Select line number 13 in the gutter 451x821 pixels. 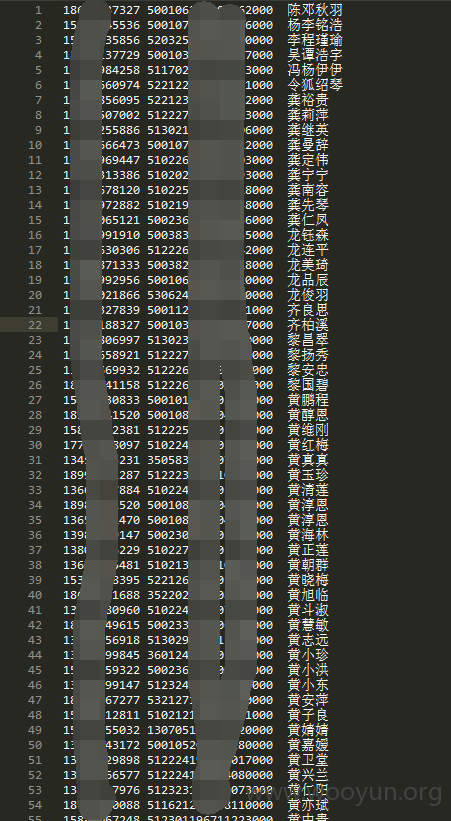pos(35,190)
